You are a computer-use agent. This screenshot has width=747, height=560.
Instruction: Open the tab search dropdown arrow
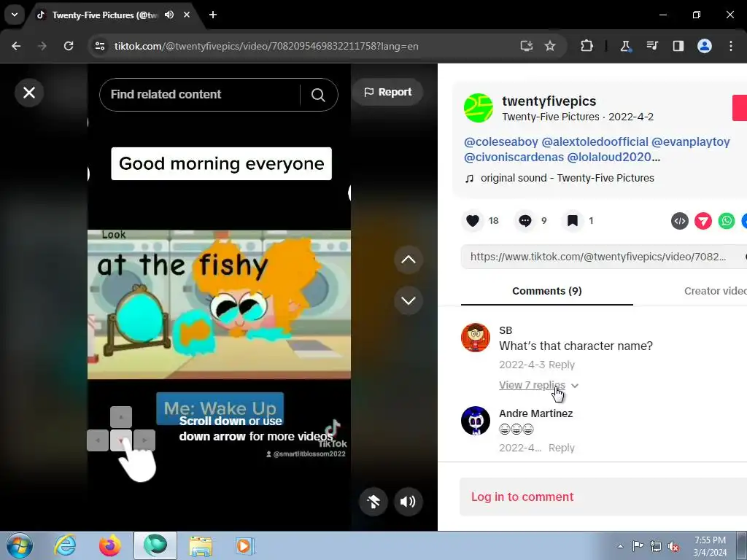pyautogui.click(x=15, y=15)
